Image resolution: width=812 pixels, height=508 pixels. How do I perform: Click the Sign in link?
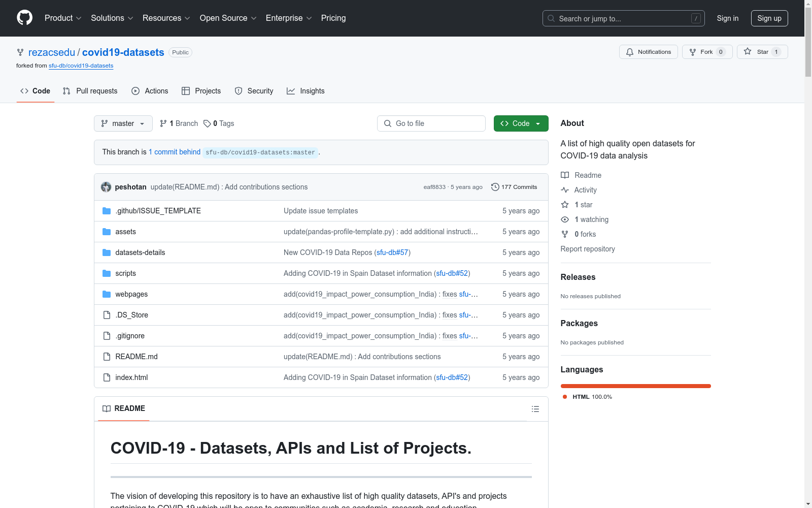pyautogui.click(x=728, y=18)
